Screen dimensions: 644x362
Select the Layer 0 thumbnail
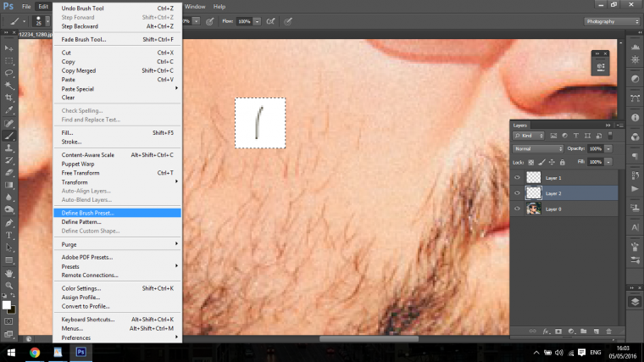(534, 209)
